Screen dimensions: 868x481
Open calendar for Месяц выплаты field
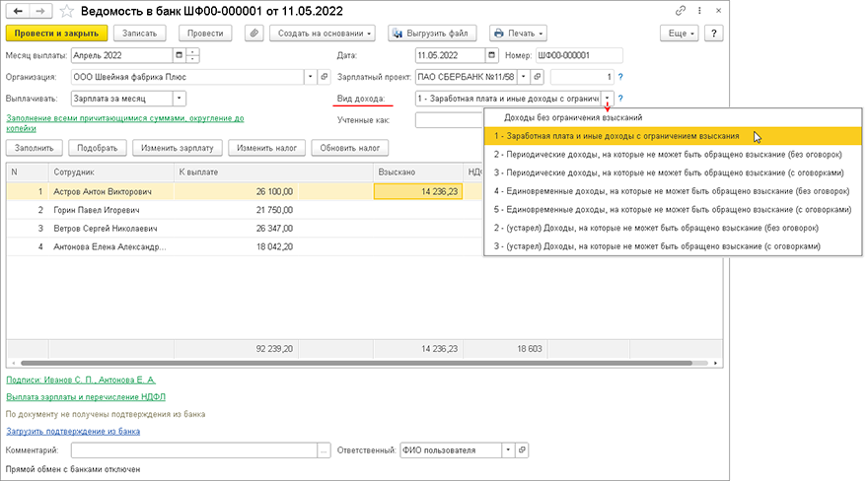(x=179, y=55)
